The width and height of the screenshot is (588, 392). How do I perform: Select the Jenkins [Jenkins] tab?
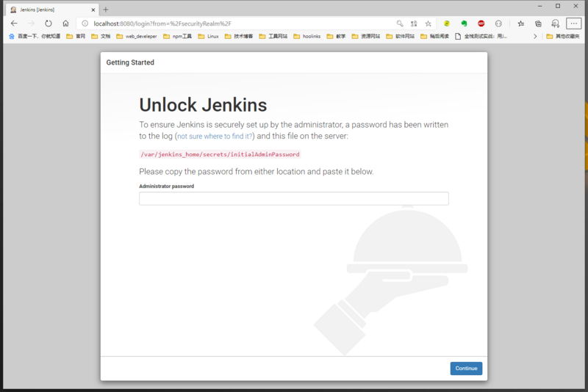(52, 10)
